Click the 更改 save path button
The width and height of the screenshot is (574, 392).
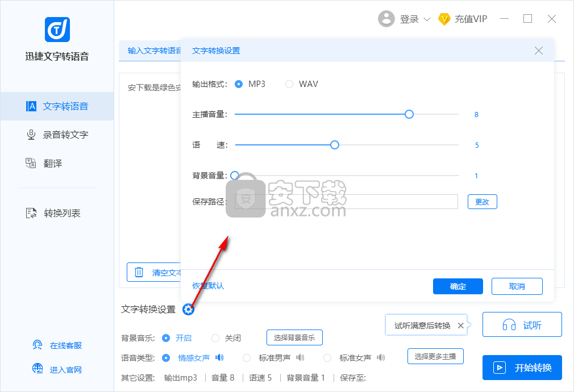pyautogui.click(x=482, y=202)
